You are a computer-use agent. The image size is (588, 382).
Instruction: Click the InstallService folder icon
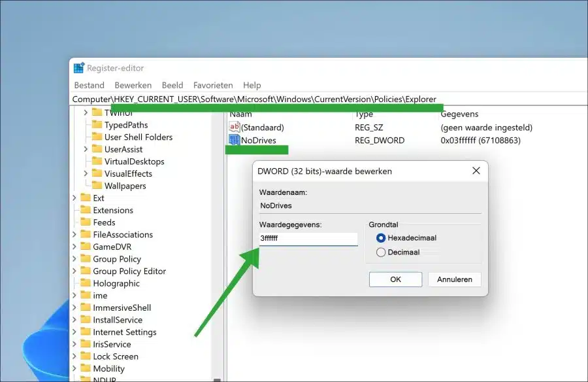(86, 320)
